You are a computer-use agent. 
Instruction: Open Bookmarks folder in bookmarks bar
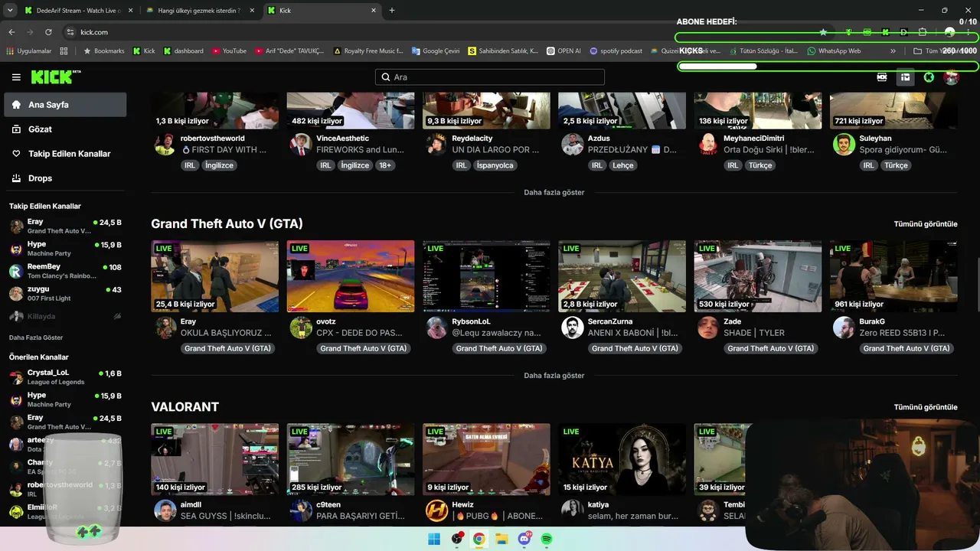103,51
